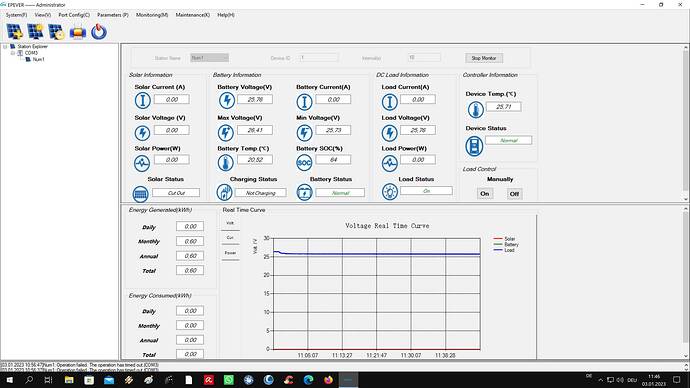Open the Port Config menu

(x=74, y=15)
